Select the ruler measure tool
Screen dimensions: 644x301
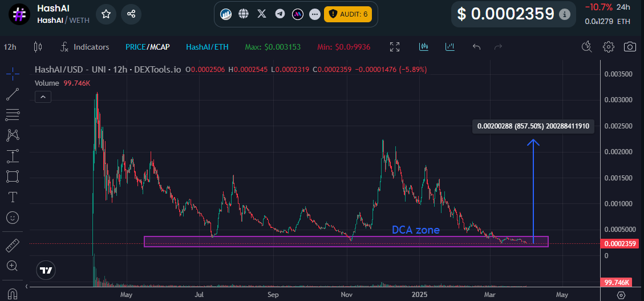click(13, 246)
